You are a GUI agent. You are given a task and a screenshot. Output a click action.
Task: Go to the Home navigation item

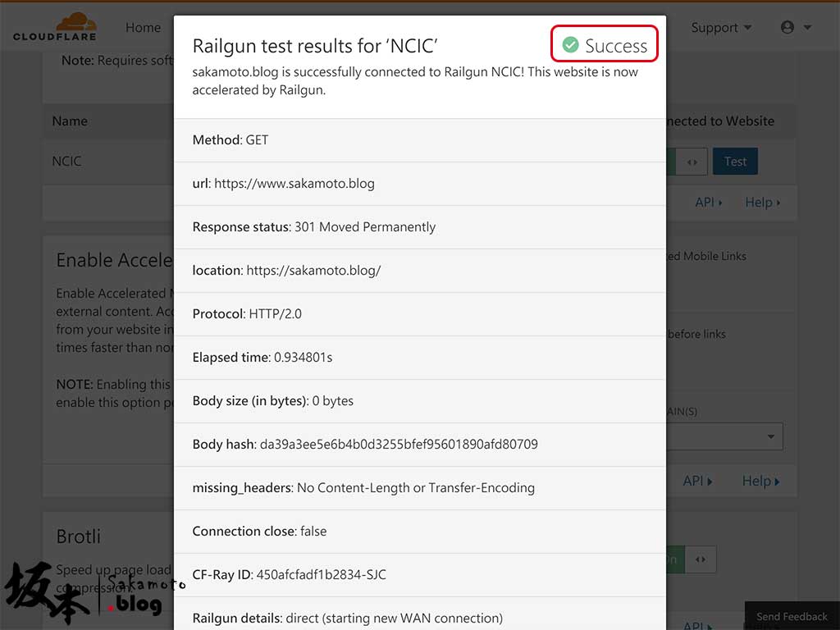tap(143, 28)
